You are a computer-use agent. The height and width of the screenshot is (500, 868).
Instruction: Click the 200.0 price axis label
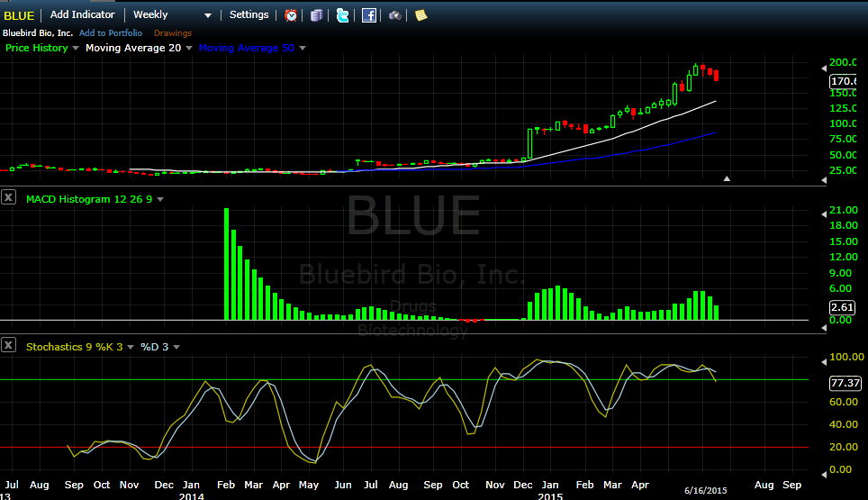pos(843,62)
